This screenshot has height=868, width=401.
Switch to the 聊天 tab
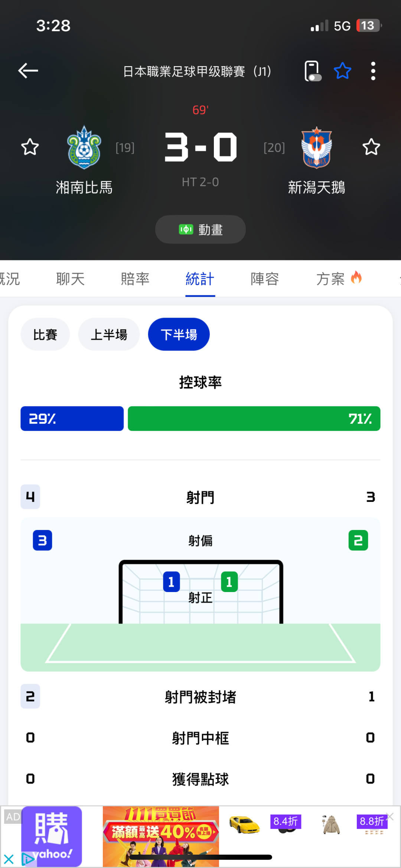[71, 279]
